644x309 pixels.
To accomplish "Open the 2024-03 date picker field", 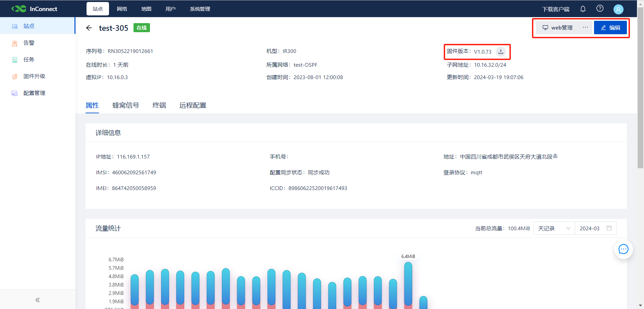I will (x=596, y=228).
